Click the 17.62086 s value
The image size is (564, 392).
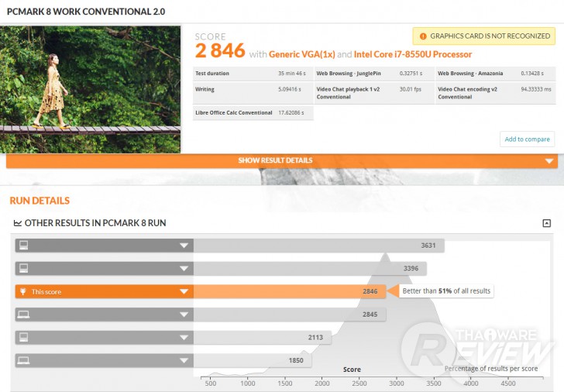pos(291,112)
